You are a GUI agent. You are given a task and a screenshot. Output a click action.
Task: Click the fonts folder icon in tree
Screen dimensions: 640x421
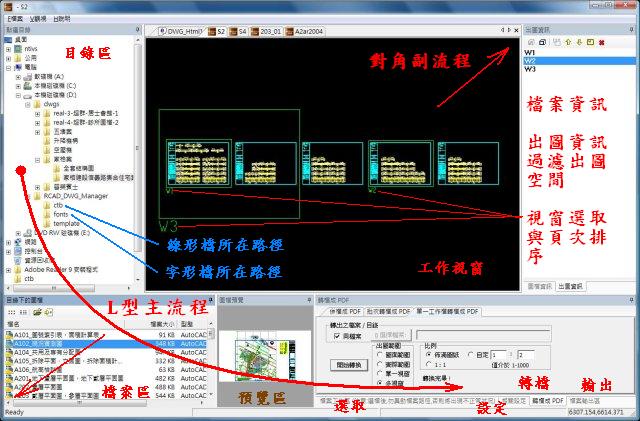click(x=46, y=214)
